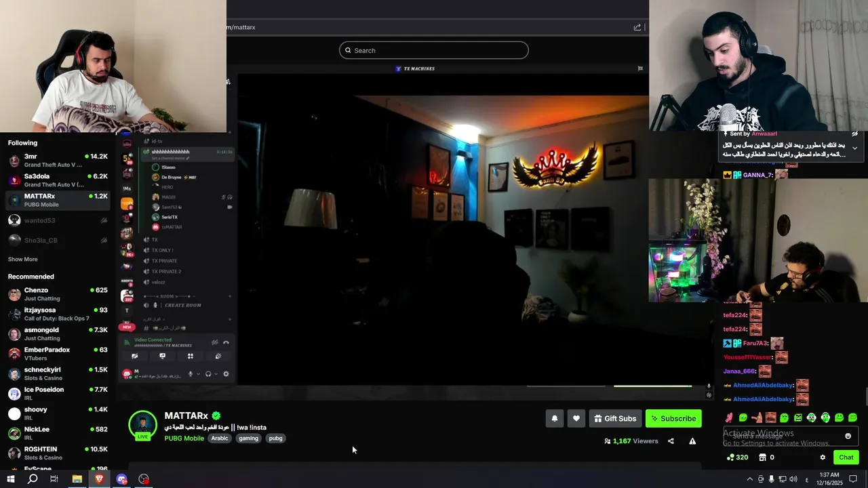Open Windows Start menu
This screenshot has height=488, width=868.
click(x=11, y=479)
